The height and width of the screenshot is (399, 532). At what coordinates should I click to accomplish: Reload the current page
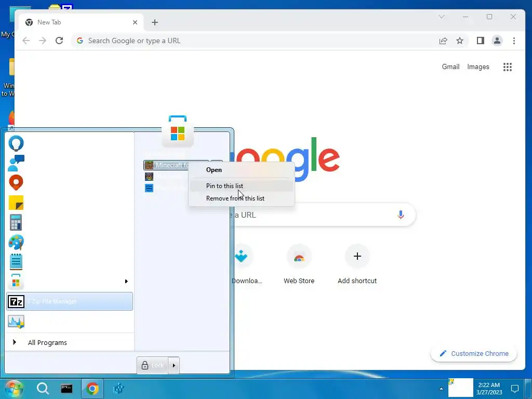pos(59,41)
